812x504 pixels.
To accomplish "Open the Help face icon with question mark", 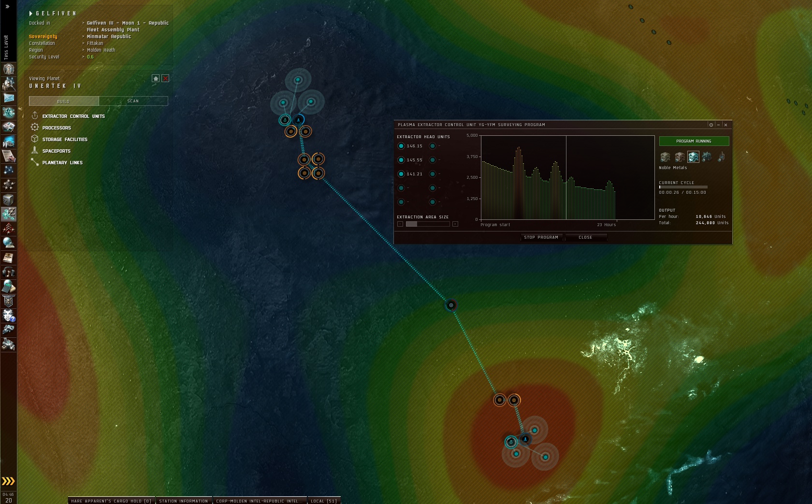I will (8, 316).
